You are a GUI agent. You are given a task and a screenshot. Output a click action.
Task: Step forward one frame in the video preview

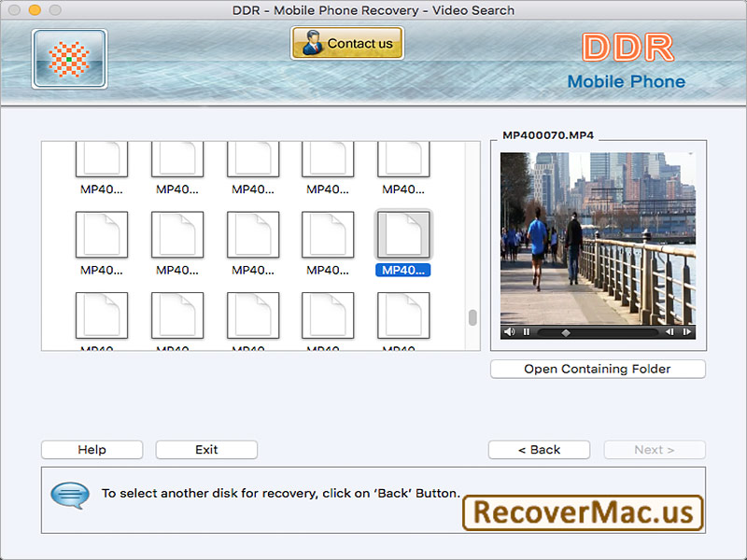click(686, 332)
